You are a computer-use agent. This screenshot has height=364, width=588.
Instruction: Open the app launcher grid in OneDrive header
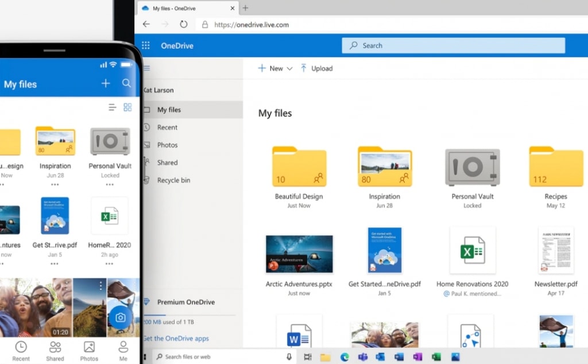pyautogui.click(x=145, y=45)
